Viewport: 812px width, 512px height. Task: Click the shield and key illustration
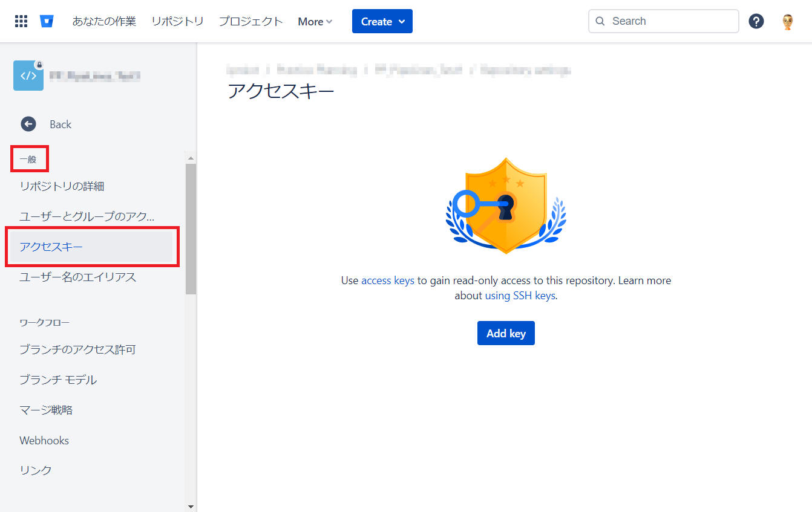pyautogui.click(x=506, y=206)
